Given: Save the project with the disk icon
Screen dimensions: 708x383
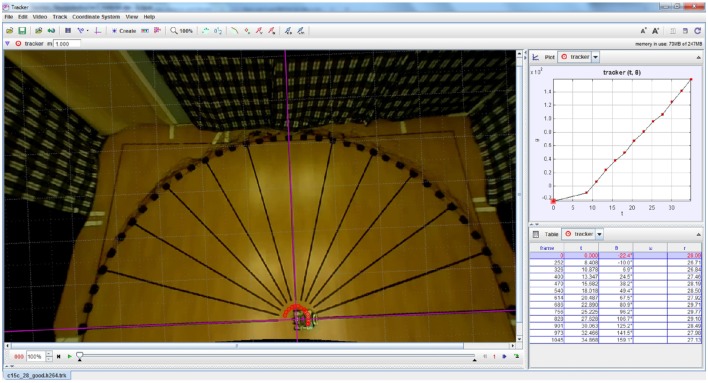Looking at the screenshot, I should coord(22,31).
